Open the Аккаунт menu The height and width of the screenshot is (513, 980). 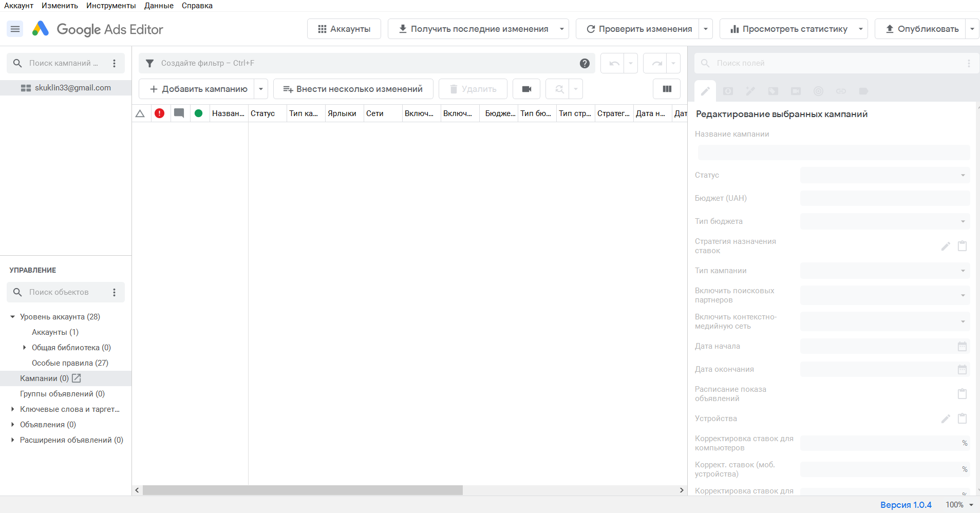point(18,6)
